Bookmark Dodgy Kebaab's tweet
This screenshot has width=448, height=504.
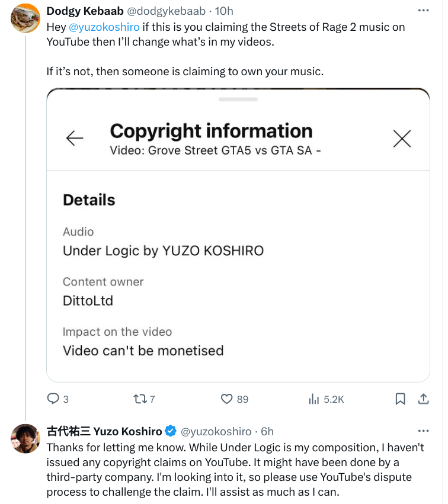(x=400, y=399)
